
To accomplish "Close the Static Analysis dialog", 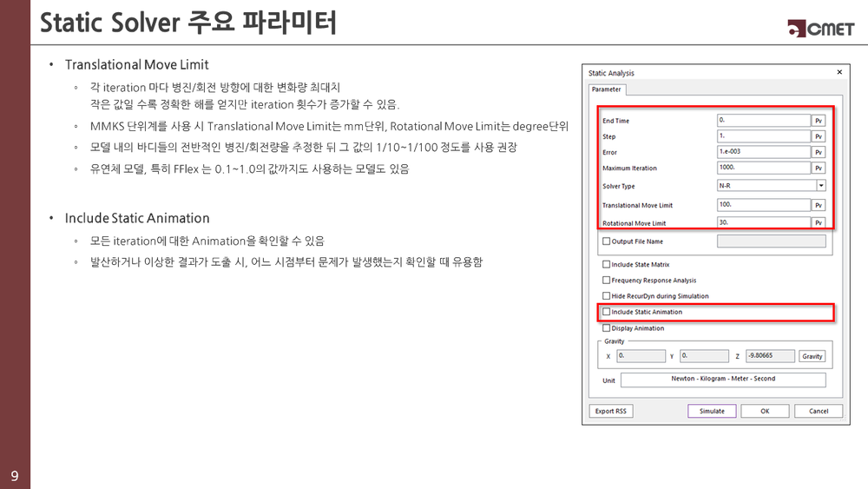I will pyautogui.click(x=838, y=73).
